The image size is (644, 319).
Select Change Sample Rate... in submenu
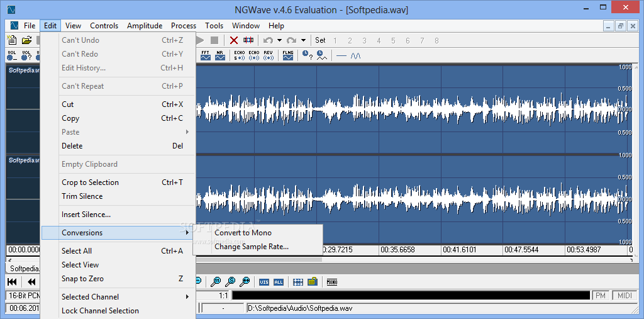coord(258,247)
